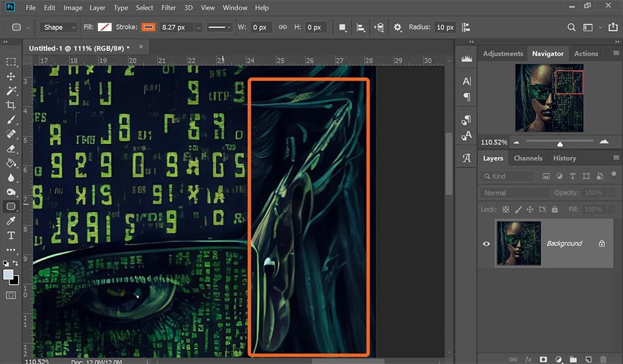Viewport: 623px width, 364px height.
Task: Click the foreground color swatch
Action: coord(8,274)
